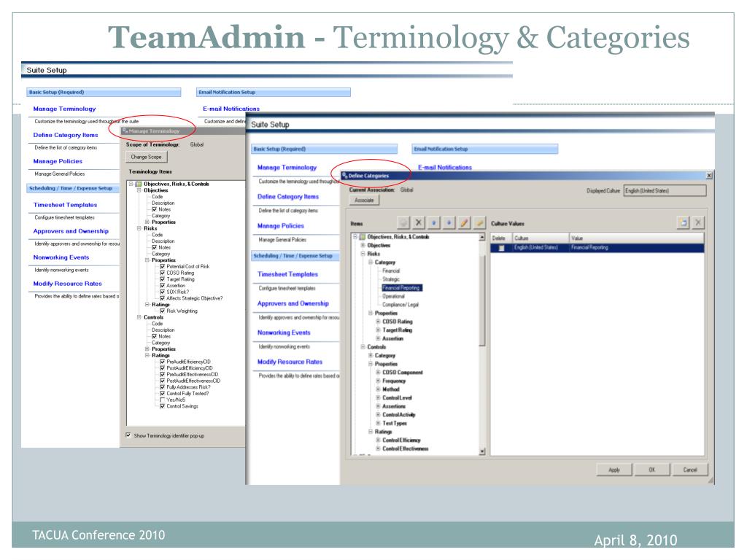Select Financial under Risks Category
This screenshot has height=560, width=747.
pyautogui.click(x=391, y=271)
